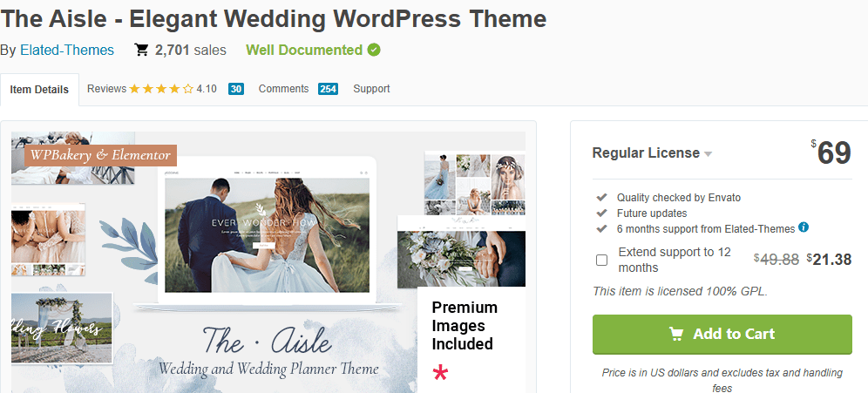Go to the Support tab

coord(371,89)
